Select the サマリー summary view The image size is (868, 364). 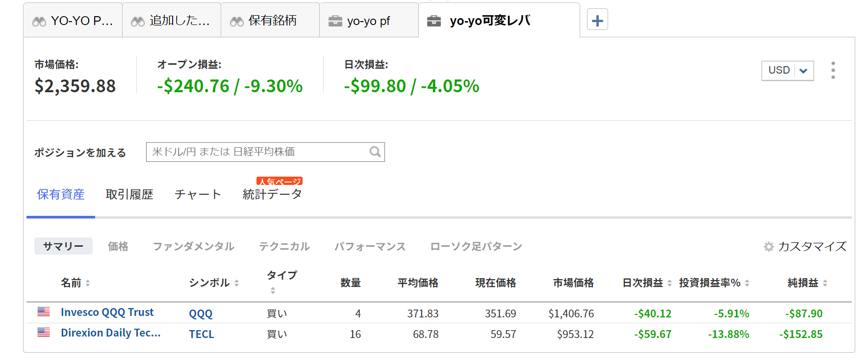63,246
